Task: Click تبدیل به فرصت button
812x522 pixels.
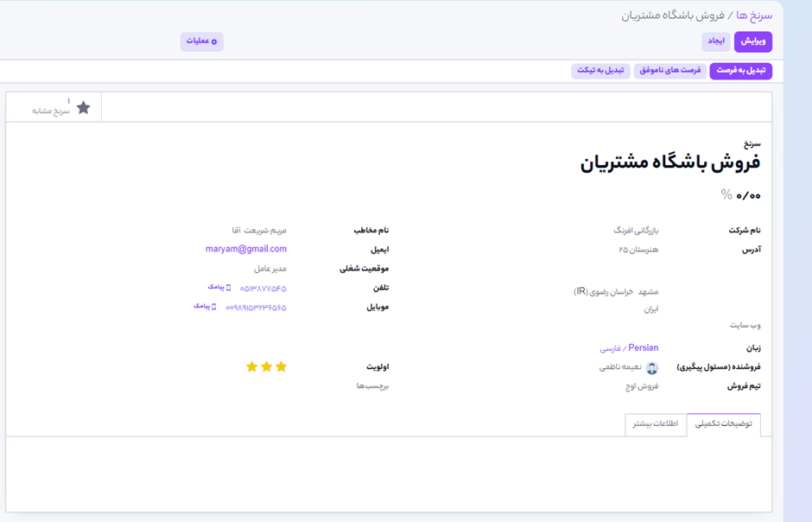Action: [x=741, y=71]
